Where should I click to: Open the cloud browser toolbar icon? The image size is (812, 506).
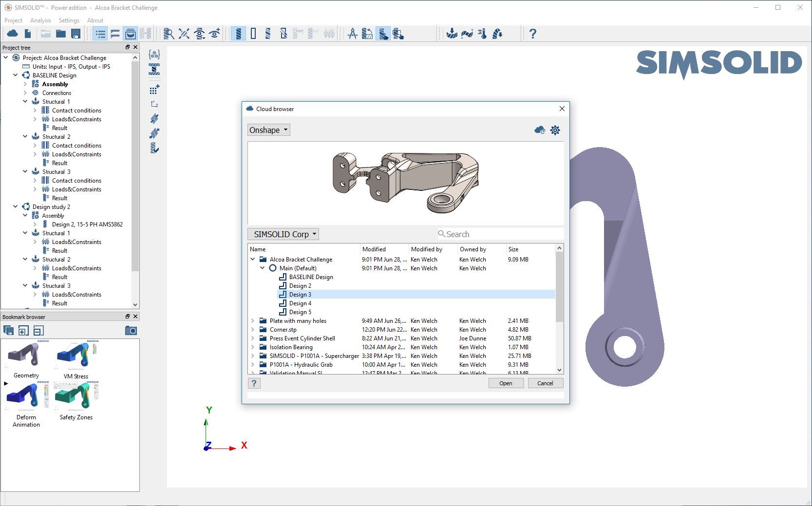[x=13, y=34]
